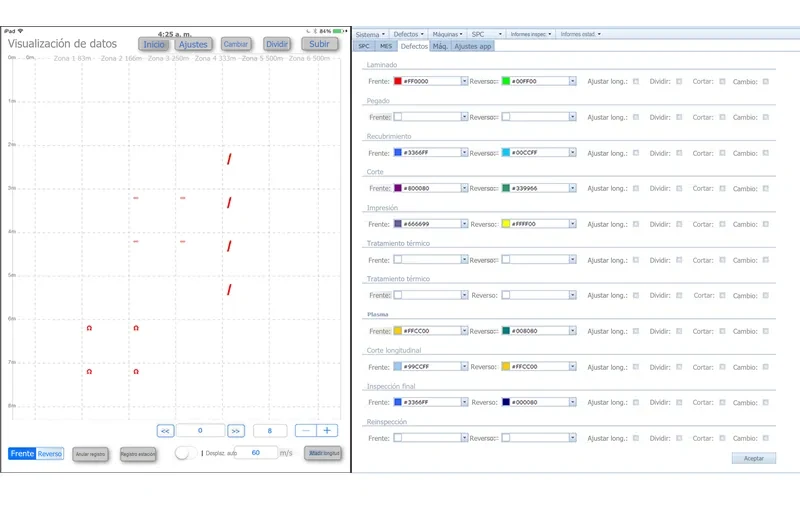Expand the Corte longitudinal Reverso dropdown

coord(572,367)
